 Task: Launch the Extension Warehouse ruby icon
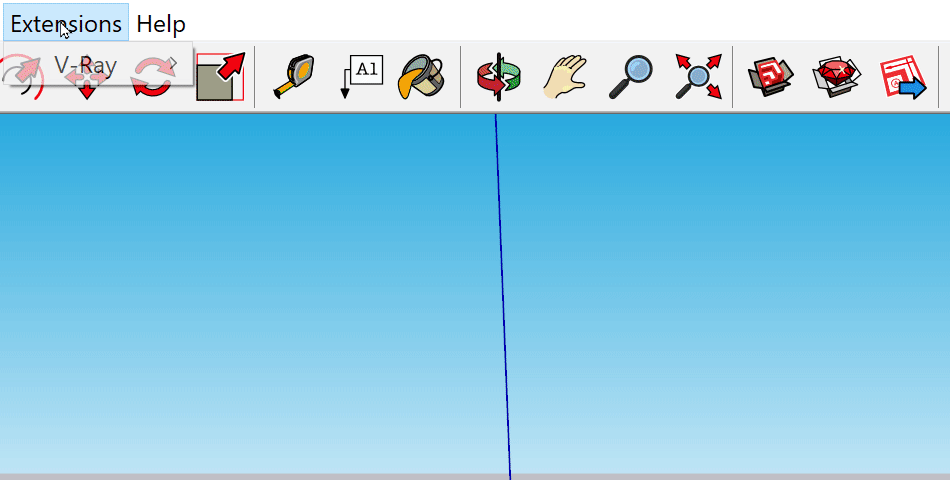(x=837, y=76)
